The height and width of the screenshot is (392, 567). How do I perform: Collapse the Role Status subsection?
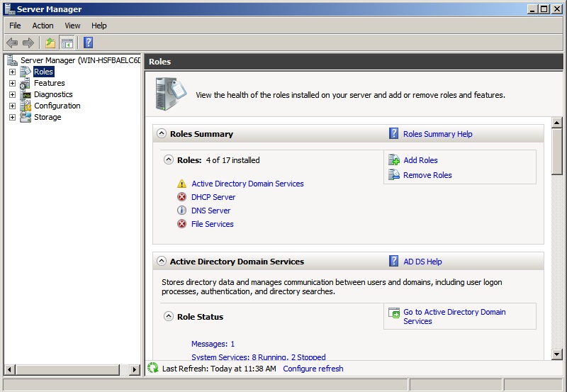[x=169, y=316]
